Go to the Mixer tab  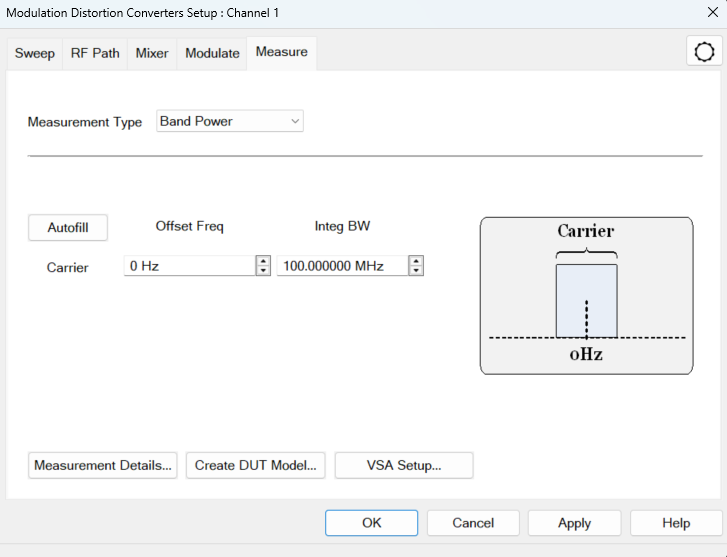click(152, 54)
